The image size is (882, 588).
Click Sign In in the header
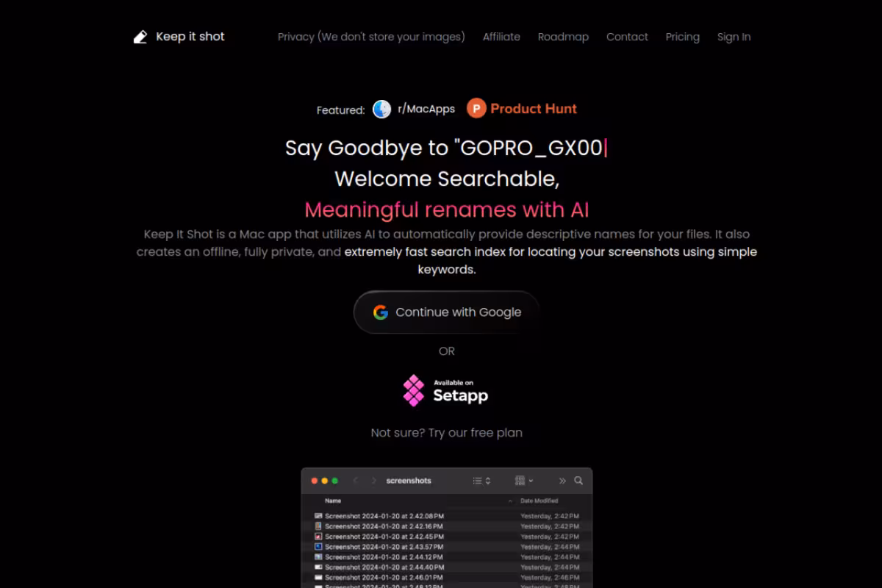[734, 37]
